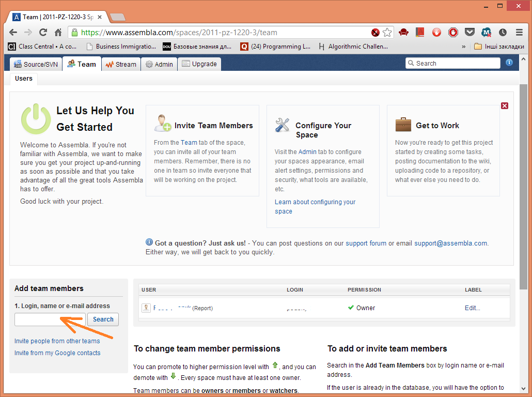Follow the Admin link in Configure Your Space
This screenshot has height=397, width=532.
point(307,152)
